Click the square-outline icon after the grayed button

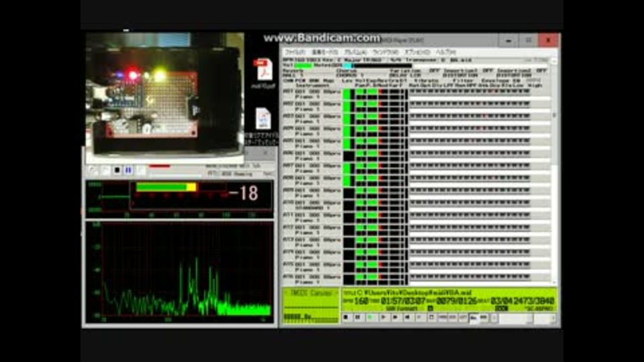(x=431, y=317)
